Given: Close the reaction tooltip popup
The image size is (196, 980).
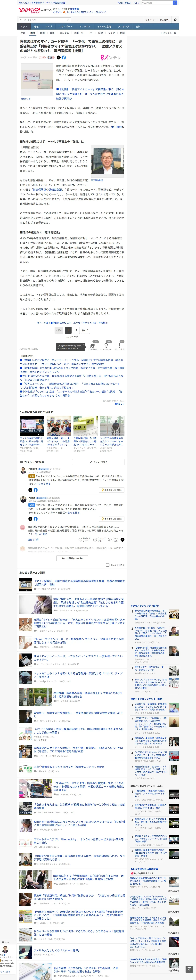Looking at the screenshot, I should (x=84, y=345).
